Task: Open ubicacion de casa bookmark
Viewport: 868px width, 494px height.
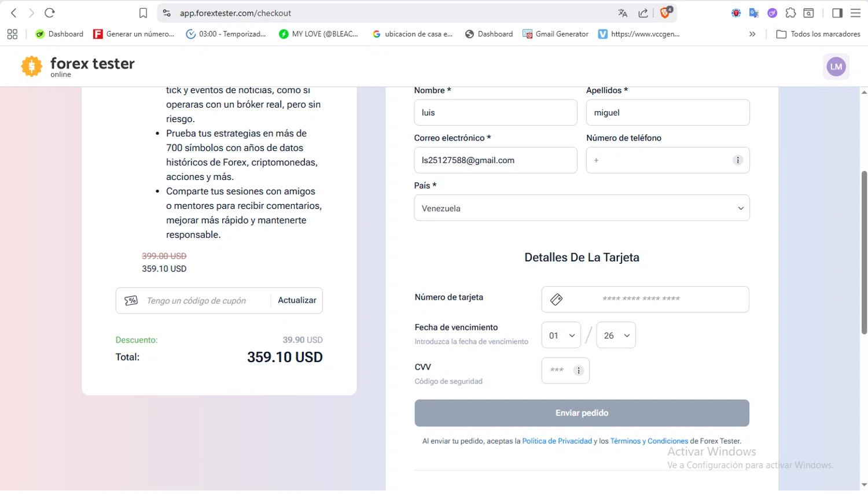Action: [x=413, y=34]
